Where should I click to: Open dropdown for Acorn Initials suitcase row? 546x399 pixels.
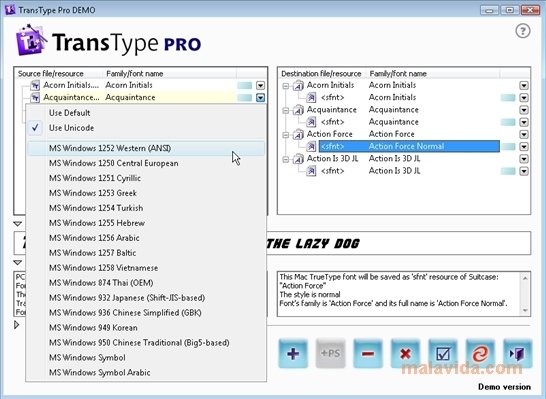coord(524,85)
